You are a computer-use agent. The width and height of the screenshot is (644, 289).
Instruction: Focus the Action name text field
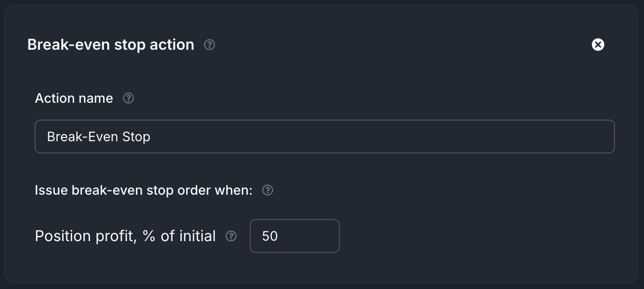(324, 137)
